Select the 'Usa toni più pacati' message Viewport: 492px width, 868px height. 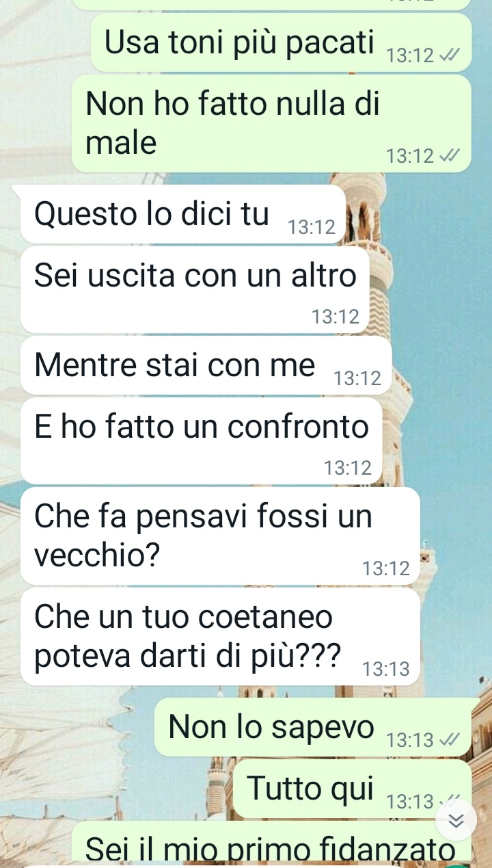[281, 43]
